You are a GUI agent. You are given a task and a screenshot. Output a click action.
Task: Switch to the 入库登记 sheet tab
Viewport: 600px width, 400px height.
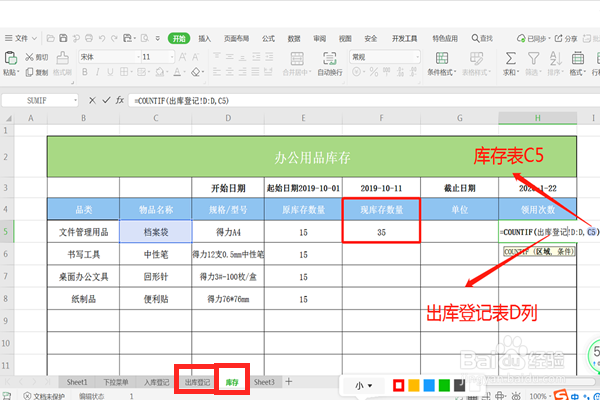(x=157, y=382)
